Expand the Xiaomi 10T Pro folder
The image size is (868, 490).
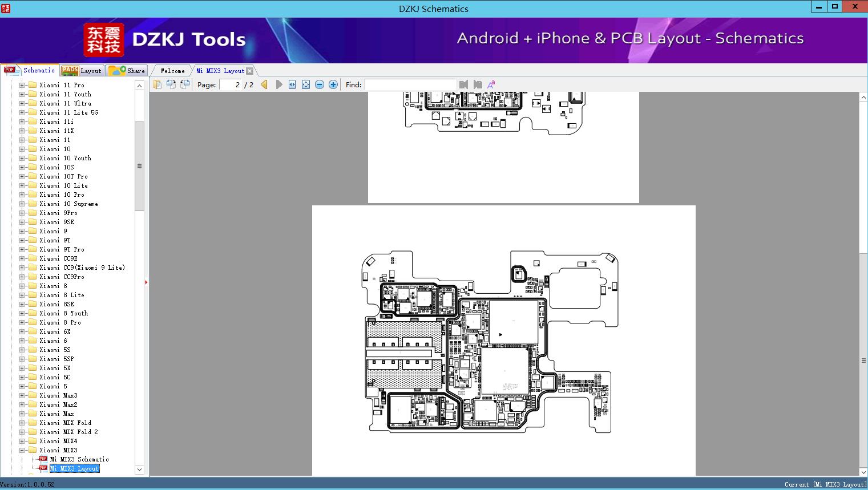coord(22,176)
